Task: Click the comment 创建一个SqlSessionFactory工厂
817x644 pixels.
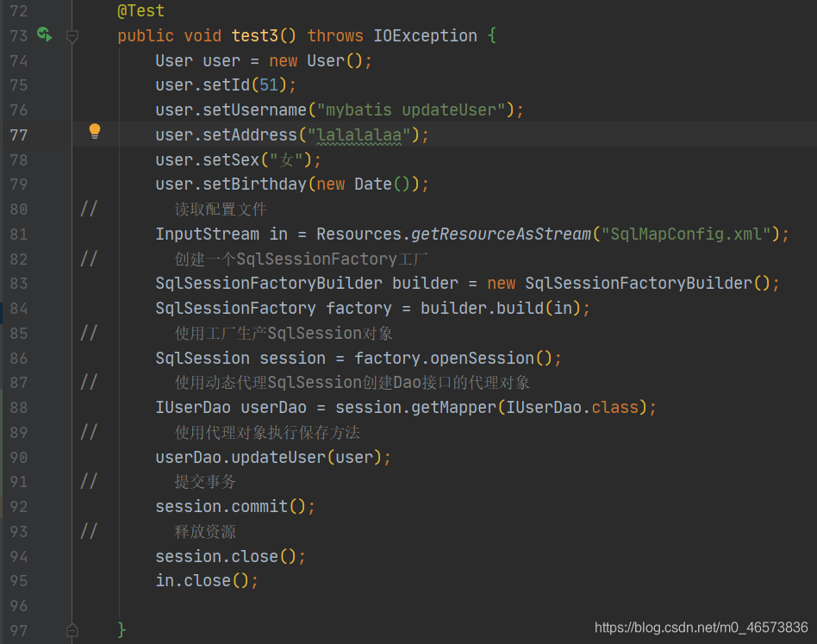Action: click(301, 259)
